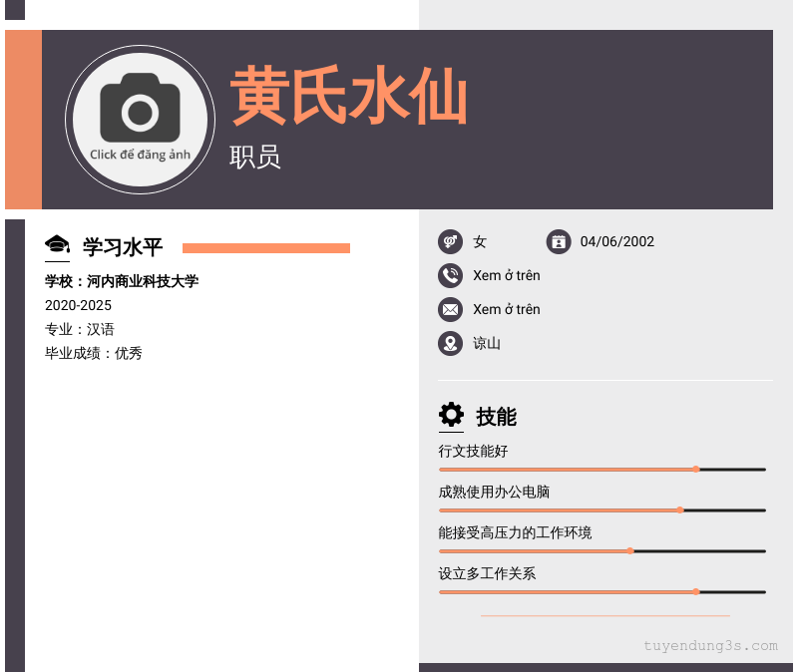
Task: Click the email Xem ở trên text
Action: (x=507, y=309)
